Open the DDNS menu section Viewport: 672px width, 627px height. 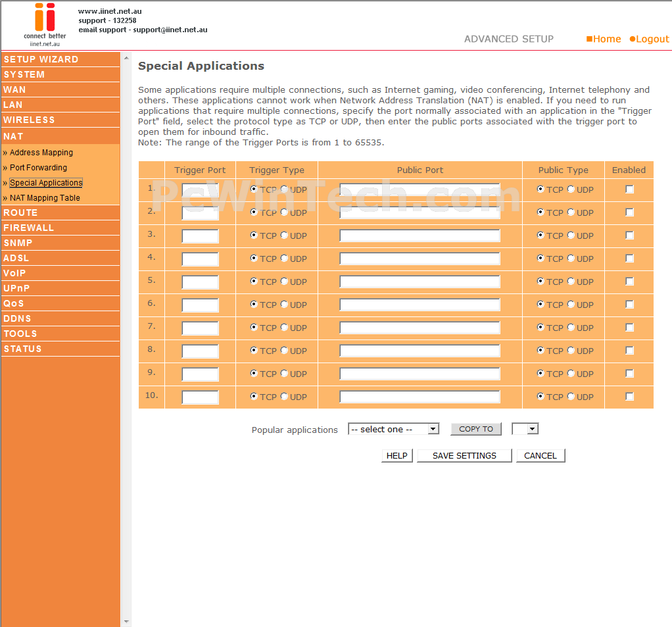click(x=60, y=318)
